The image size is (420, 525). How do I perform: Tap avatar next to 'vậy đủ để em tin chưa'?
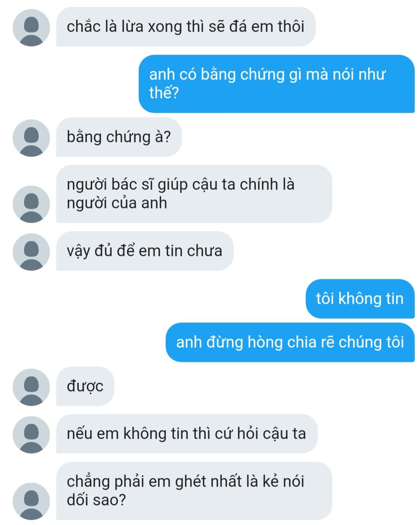[31, 252]
